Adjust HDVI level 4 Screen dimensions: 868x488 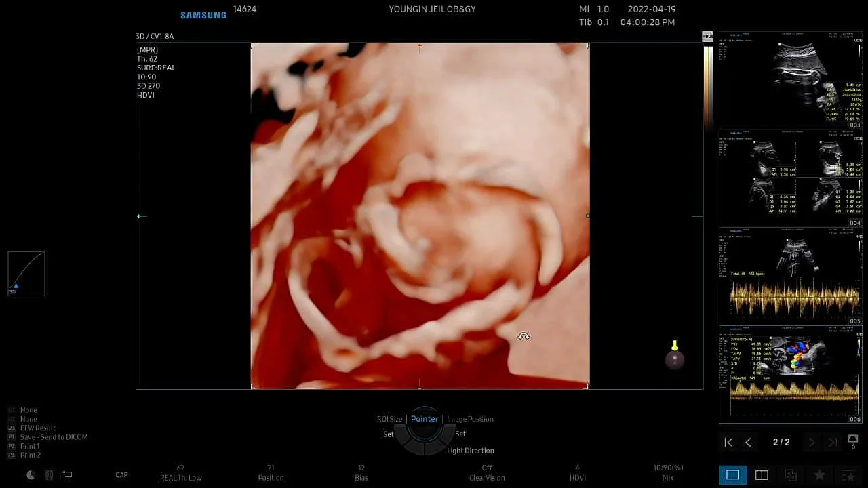[578, 472]
